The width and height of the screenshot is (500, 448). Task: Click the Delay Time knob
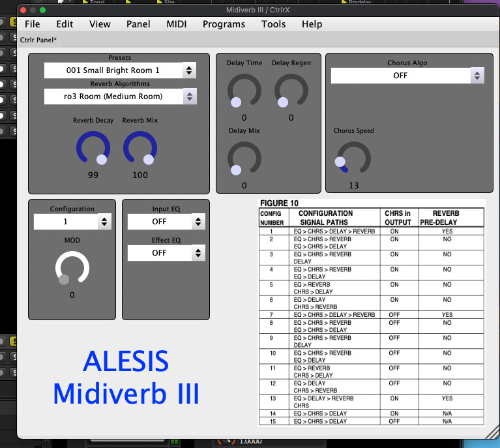[244, 91]
